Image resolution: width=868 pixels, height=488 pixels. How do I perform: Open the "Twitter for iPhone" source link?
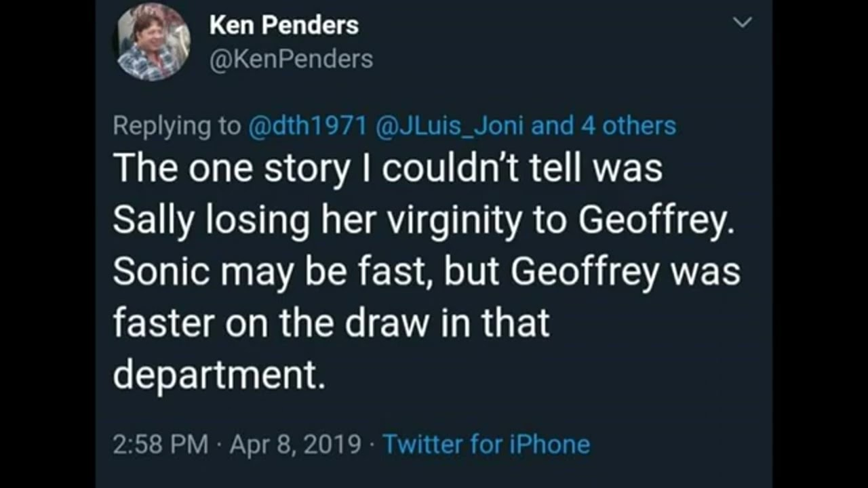point(486,444)
